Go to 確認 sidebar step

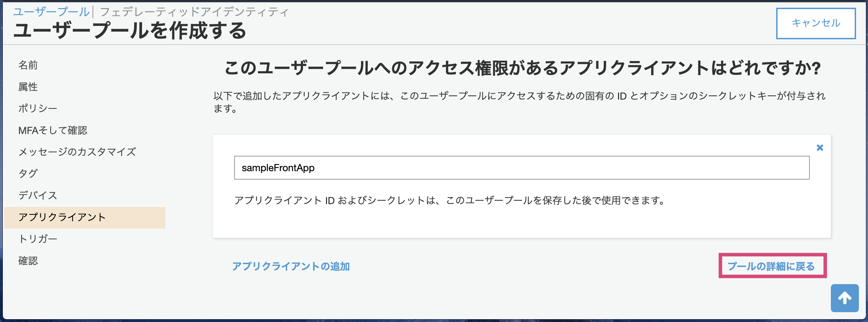28,261
